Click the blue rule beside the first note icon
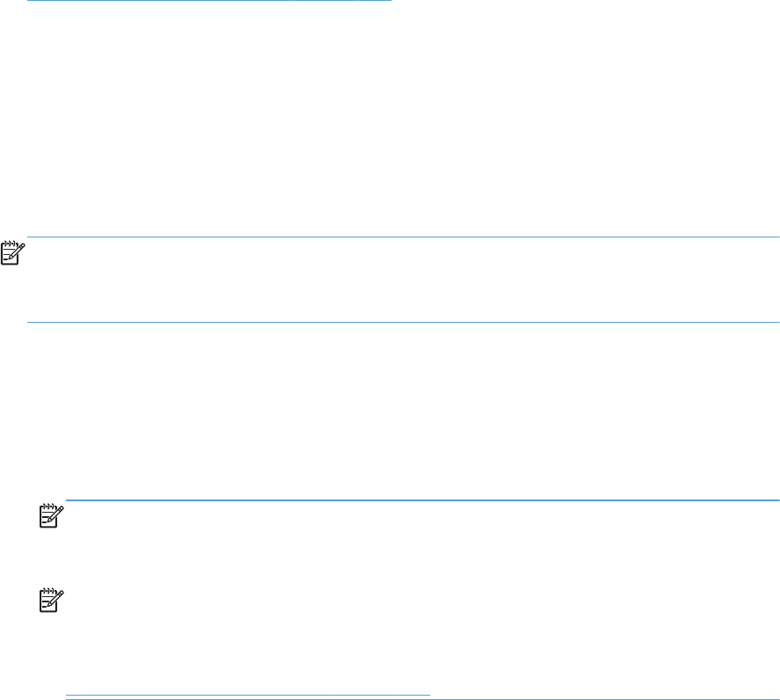 [405, 237]
